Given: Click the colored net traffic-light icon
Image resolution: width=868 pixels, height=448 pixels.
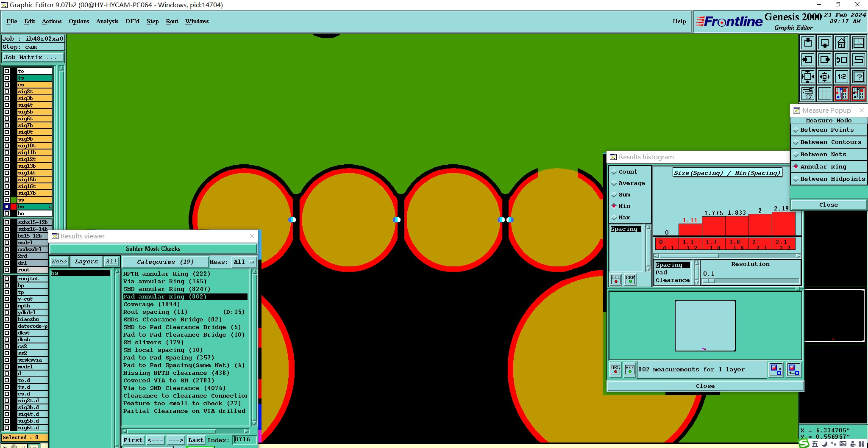Looking at the screenshot, I should point(842,94).
